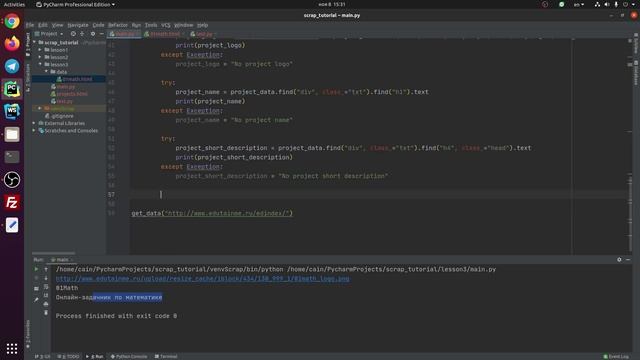
Task: Select test.py in project tree
Action: 62,101
